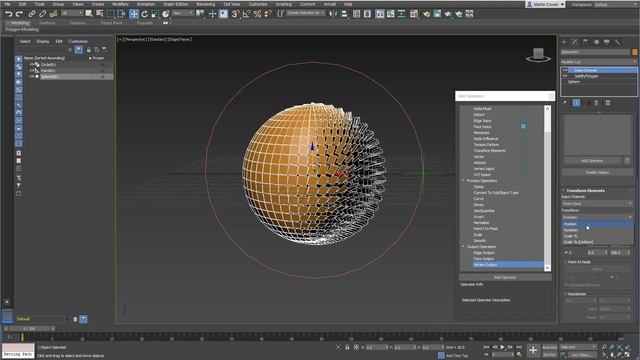Open the Modifiers menu
Image resolution: width=640 pixels, height=360 pixels.
[x=120, y=4]
